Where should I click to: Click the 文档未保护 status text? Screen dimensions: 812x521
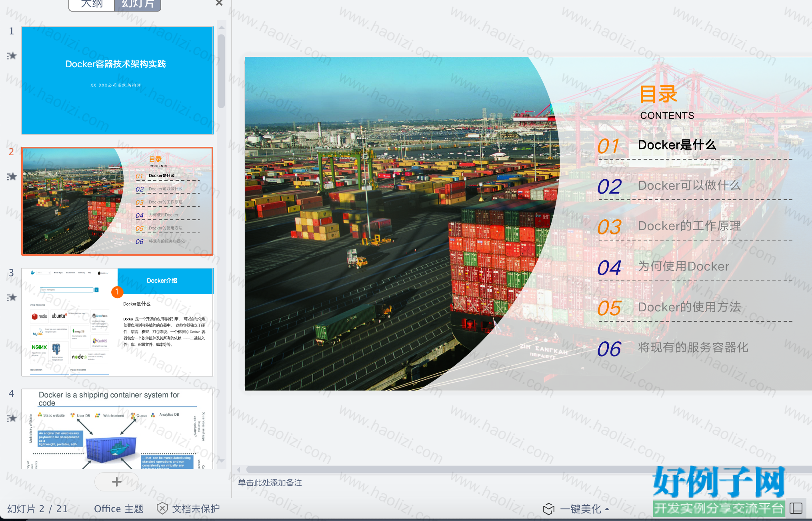[196, 509]
